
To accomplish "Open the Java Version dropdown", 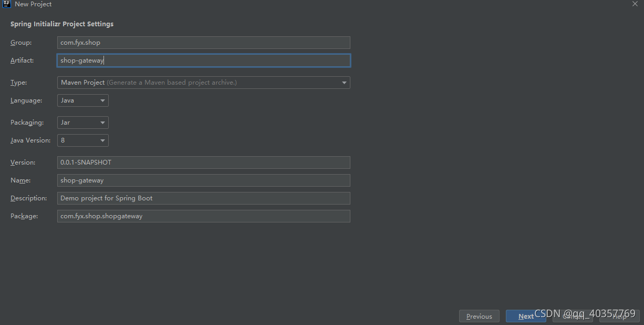I will pos(83,140).
